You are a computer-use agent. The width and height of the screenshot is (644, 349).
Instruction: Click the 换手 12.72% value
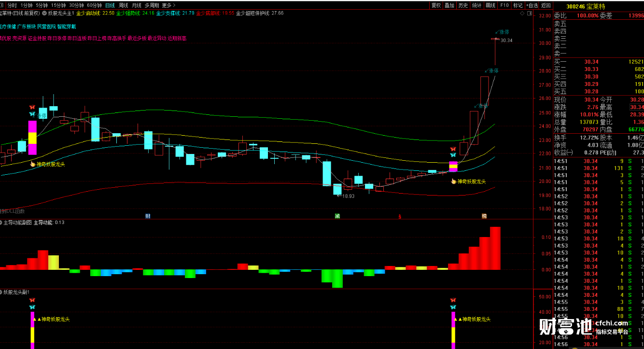click(589, 138)
